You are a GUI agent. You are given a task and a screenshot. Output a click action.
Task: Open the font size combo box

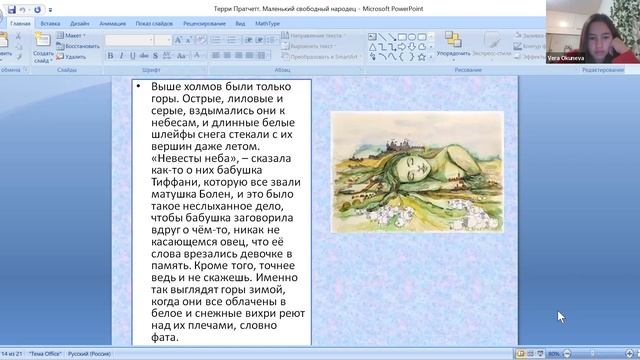163,40
